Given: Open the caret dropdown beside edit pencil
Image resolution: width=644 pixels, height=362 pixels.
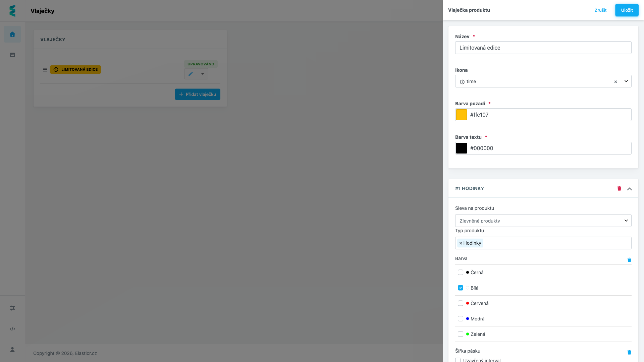Looking at the screenshot, I should (x=203, y=74).
